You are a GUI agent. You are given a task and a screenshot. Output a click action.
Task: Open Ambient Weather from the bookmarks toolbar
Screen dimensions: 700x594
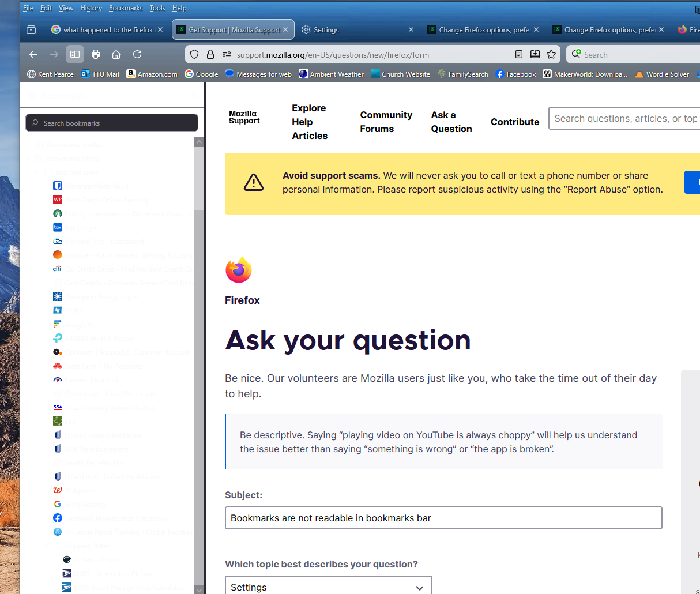tap(332, 74)
